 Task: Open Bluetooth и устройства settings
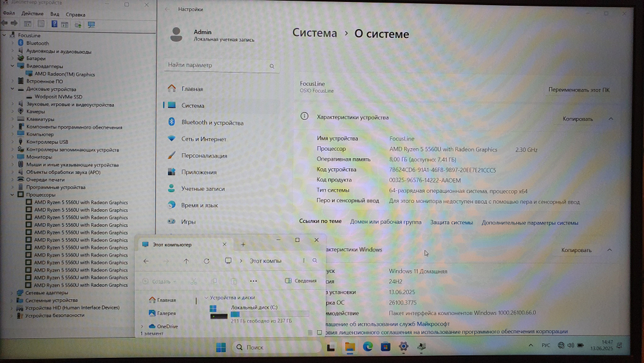coord(213,123)
